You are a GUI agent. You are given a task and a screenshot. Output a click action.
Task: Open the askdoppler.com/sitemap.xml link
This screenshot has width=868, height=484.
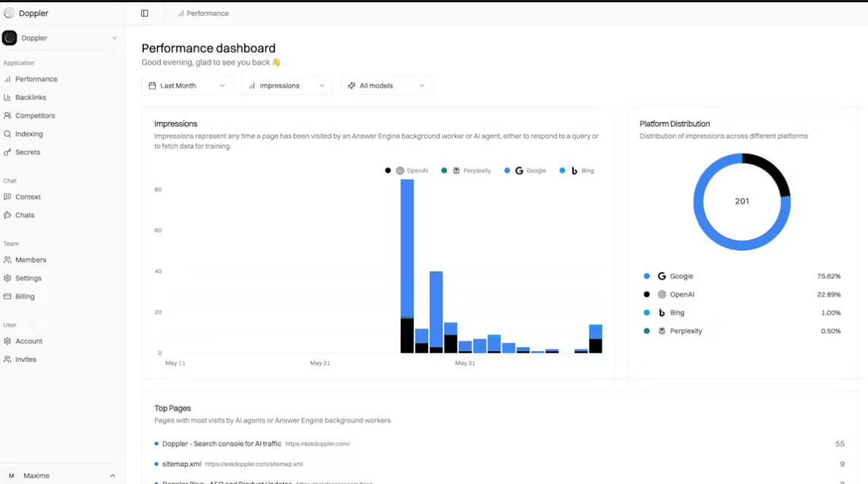pyautogui.click(x=254, y=464)
